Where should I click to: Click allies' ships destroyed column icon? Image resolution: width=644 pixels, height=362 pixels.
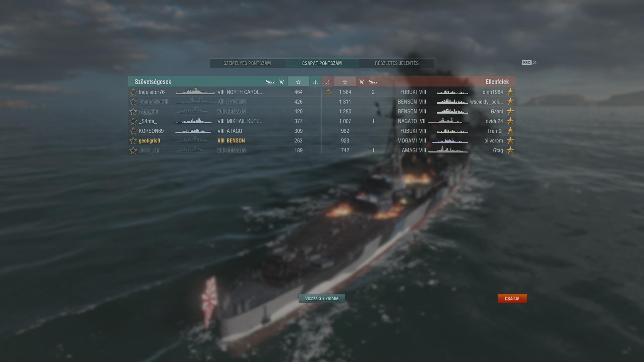(270, 82)
